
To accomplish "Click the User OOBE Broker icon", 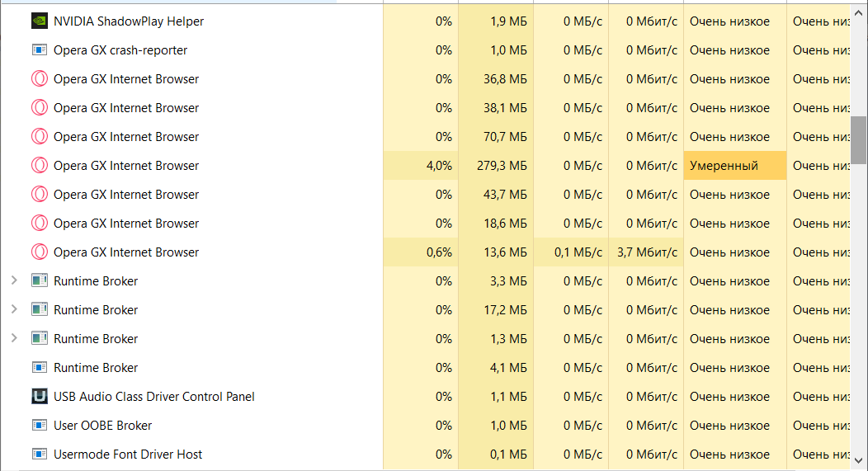I will [x=39, y=426].
